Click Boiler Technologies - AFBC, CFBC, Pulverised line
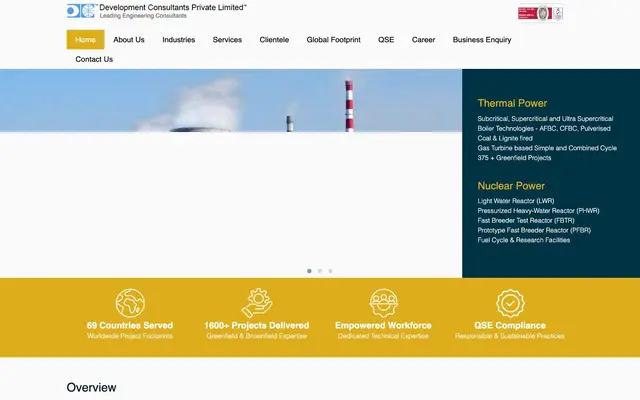The height and width of the screenshot is (400, 640). (x=544, y=129)
